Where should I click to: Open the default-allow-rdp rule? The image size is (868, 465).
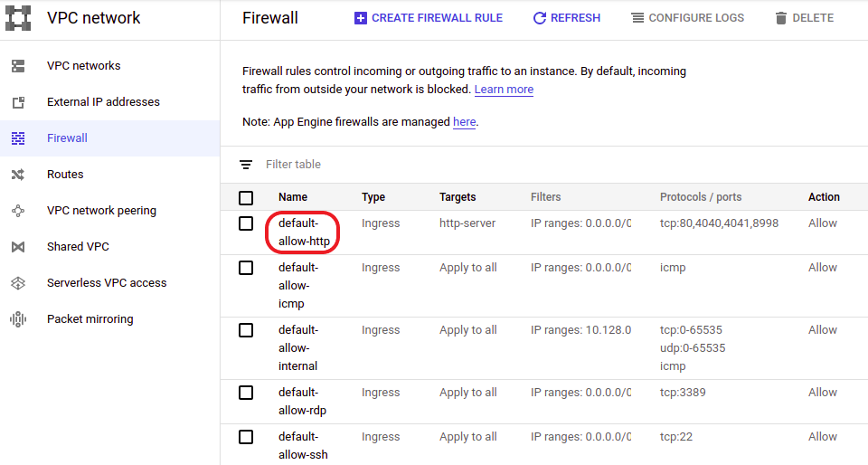point(302,402)
